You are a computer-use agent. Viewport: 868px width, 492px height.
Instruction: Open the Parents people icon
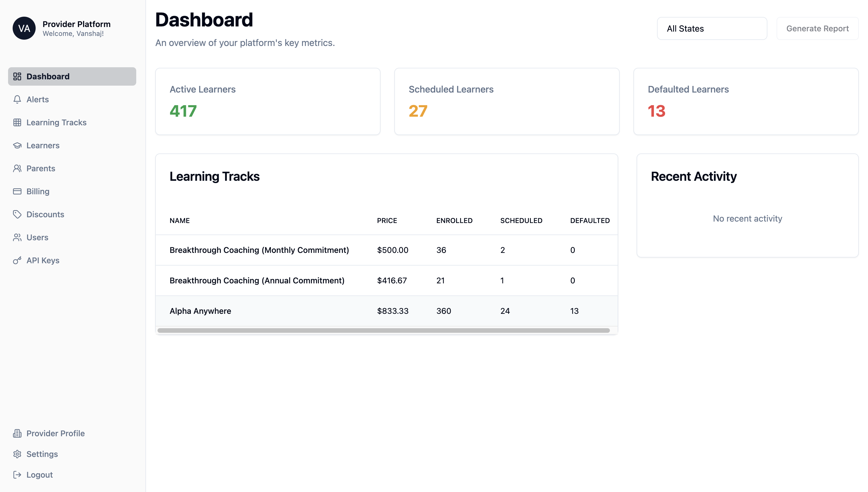tap(17, 168)
